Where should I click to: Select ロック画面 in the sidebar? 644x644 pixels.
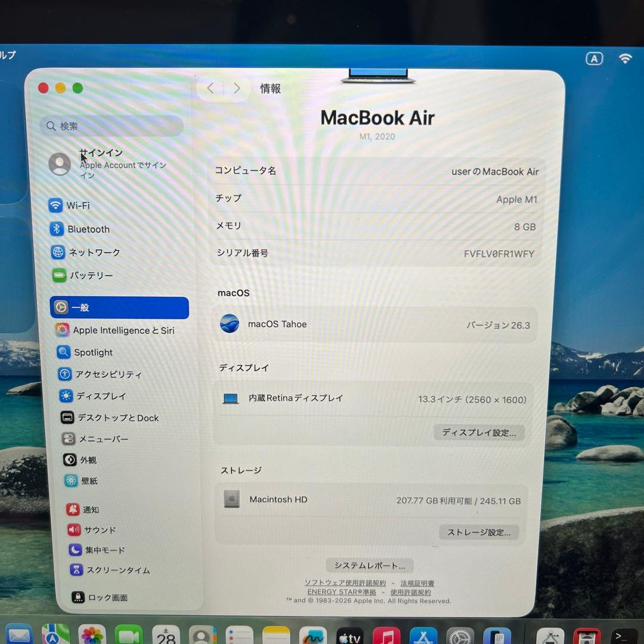[x=100, y=597]
